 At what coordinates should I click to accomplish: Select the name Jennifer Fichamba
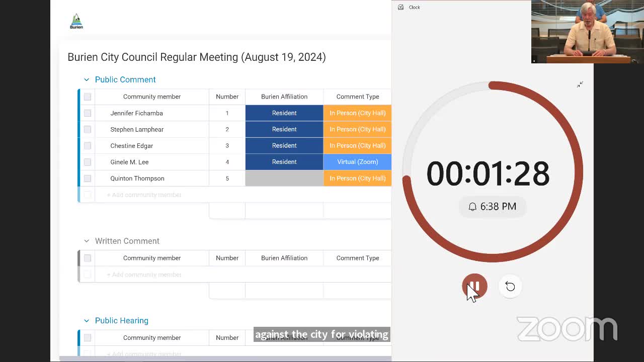tap(137, 113)
